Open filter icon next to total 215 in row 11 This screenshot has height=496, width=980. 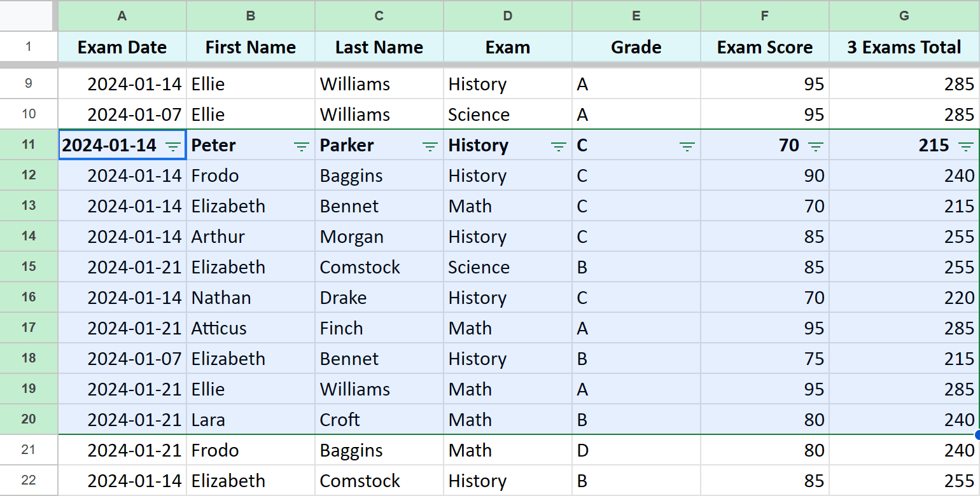tap(965, 146)
